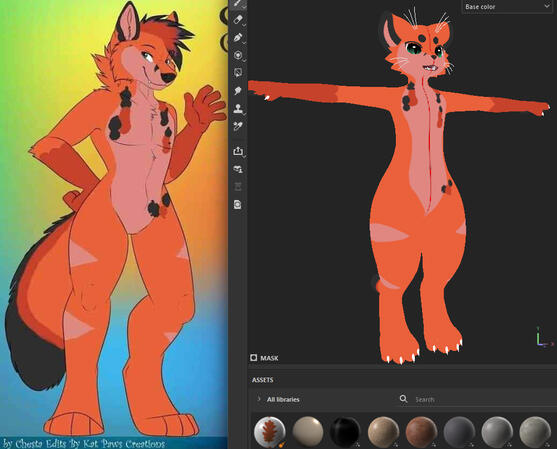Click the All libraries label
557x449 pixels.
tap(283, 399)
